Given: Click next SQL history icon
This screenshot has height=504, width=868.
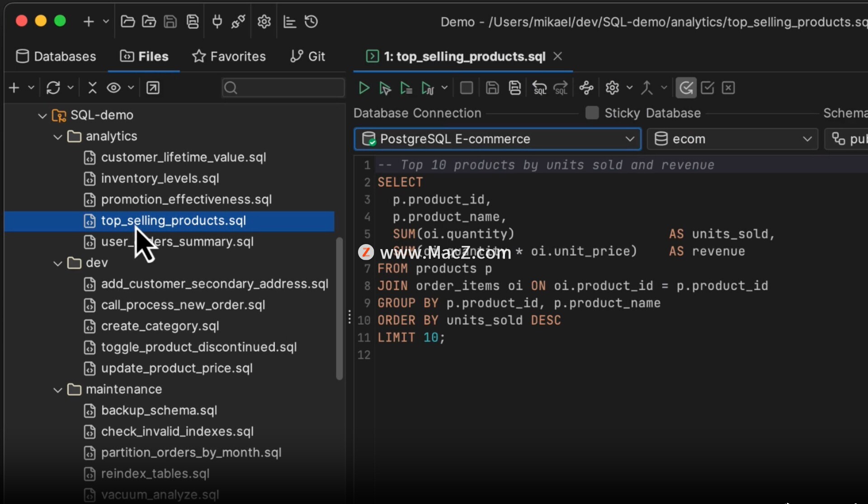Looking at the screenshot, I should [x=561, y=88].
